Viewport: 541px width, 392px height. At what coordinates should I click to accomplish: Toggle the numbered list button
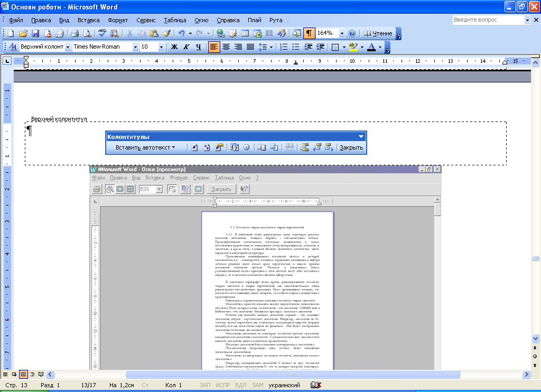click(x=284, y=47)
